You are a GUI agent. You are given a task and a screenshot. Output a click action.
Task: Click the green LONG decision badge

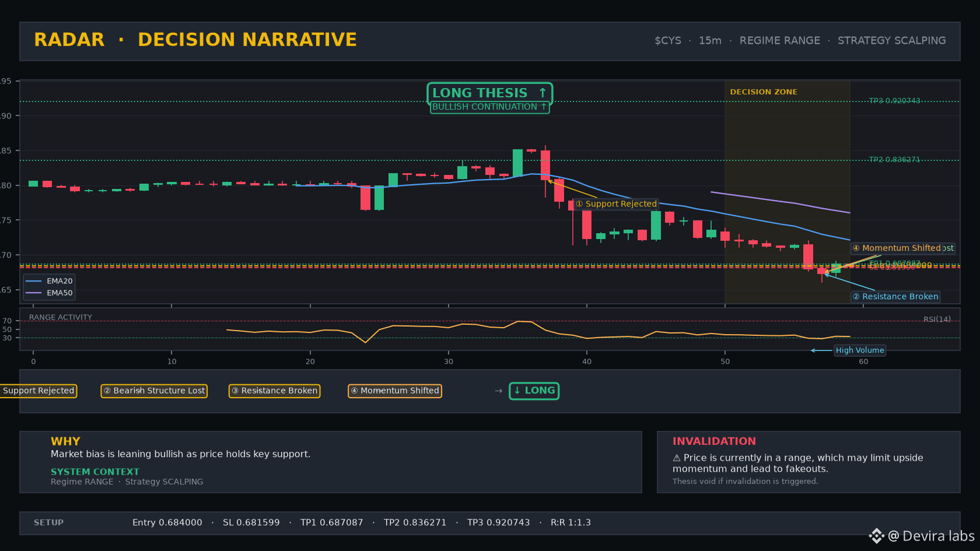pyautogui.click(x=534, y=391)
